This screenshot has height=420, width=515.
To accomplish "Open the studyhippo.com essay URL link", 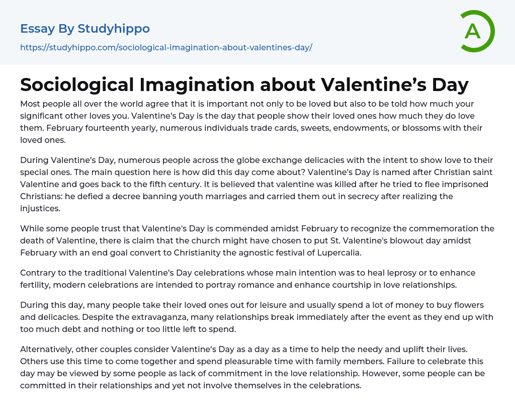I will [166, 47].
